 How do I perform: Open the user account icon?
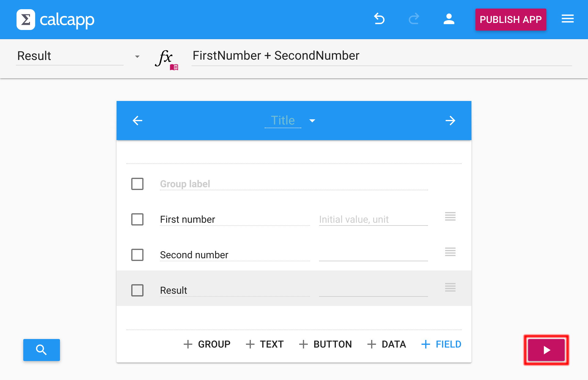448,19
